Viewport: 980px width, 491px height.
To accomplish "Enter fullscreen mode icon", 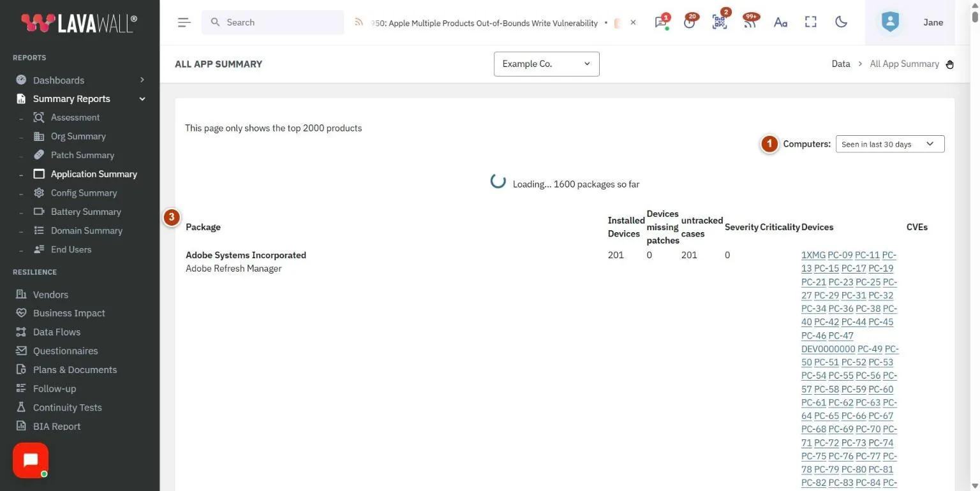I will [x=811, y=22].
